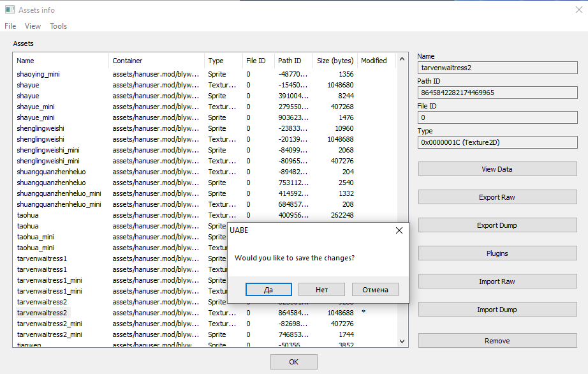Select shuangquanzhenheluo_mini row with size 1332
Screen dimensions: 588x374
coord(205,194)
